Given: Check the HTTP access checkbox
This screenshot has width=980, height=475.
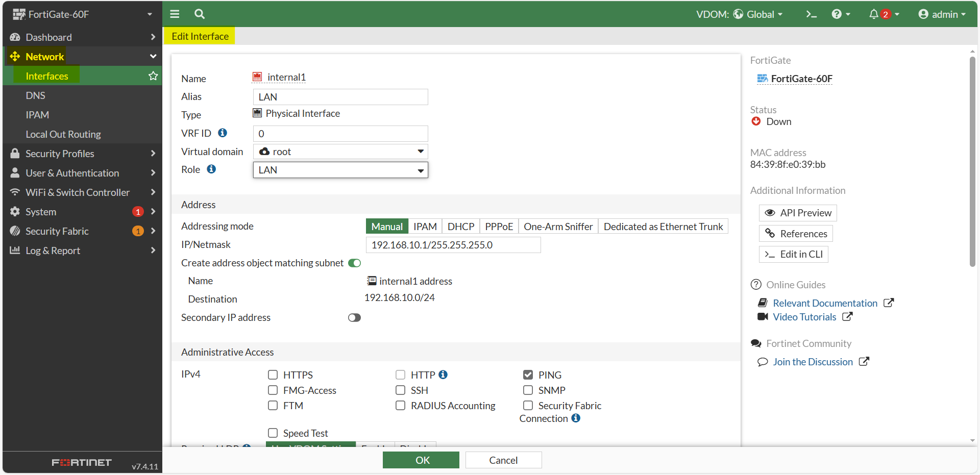Looking at the screenshot, I should (401, 375).
